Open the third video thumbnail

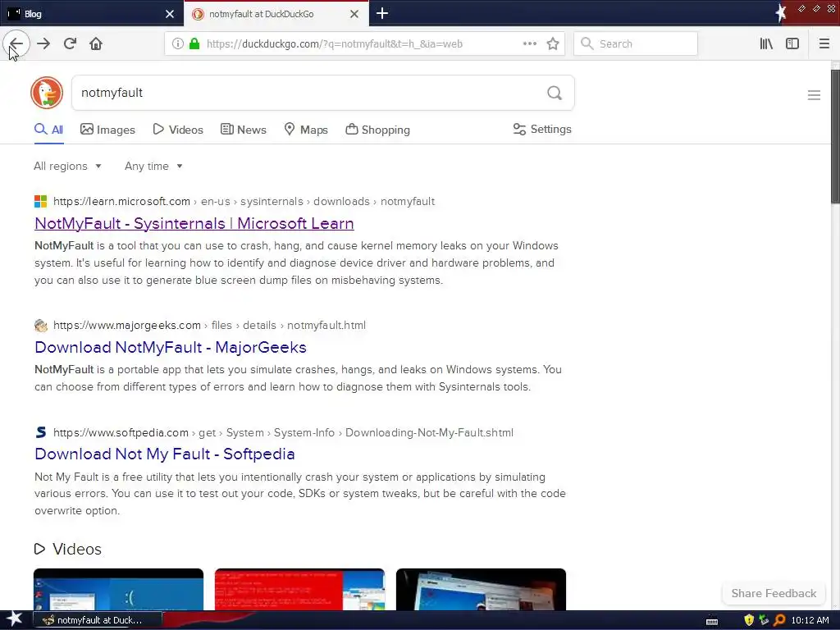coord(481,589)
